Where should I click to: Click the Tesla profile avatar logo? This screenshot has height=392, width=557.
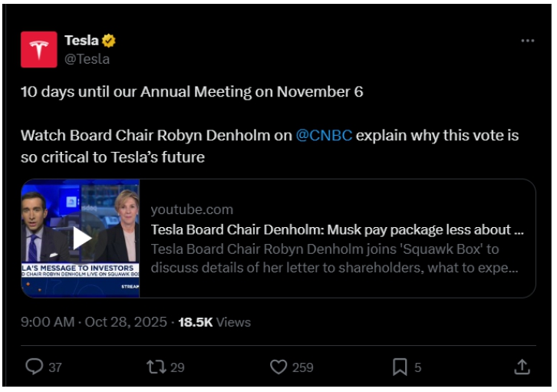pos(39,49)
